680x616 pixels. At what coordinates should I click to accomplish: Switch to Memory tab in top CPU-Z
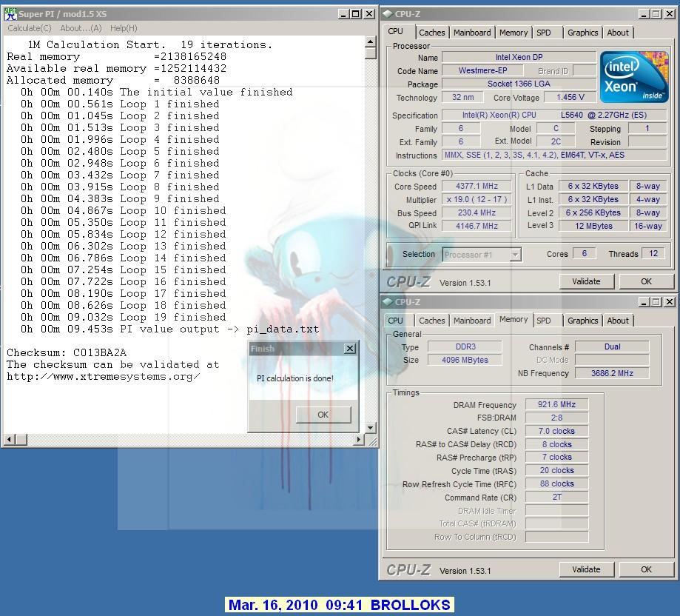pos(514,33)
